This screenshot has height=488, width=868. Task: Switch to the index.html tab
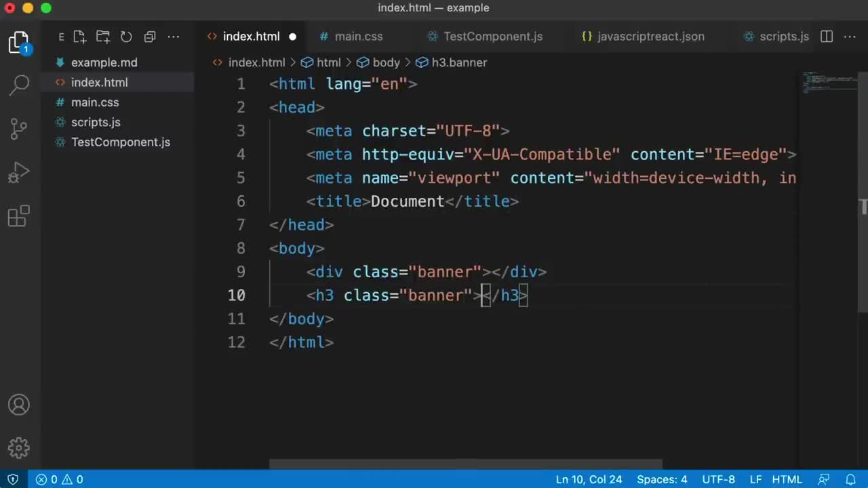click(x=251, y=37)
